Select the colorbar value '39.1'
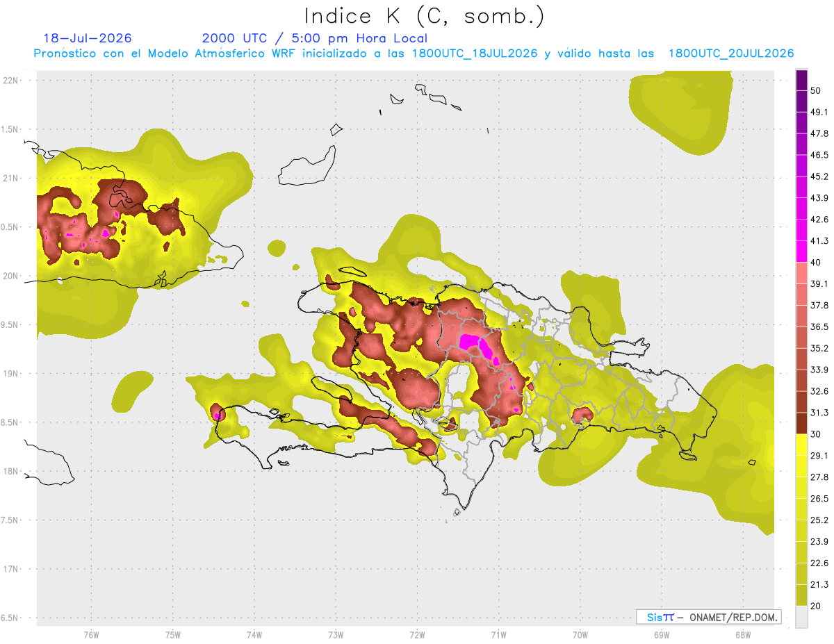Viewport: 834px width, 644px height. (x=819, y=284)
